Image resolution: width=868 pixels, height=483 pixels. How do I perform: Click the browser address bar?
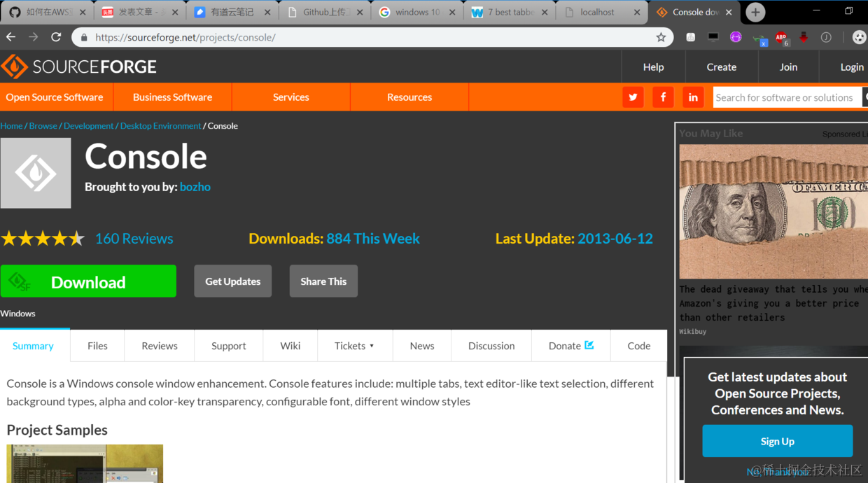[372, 37]
